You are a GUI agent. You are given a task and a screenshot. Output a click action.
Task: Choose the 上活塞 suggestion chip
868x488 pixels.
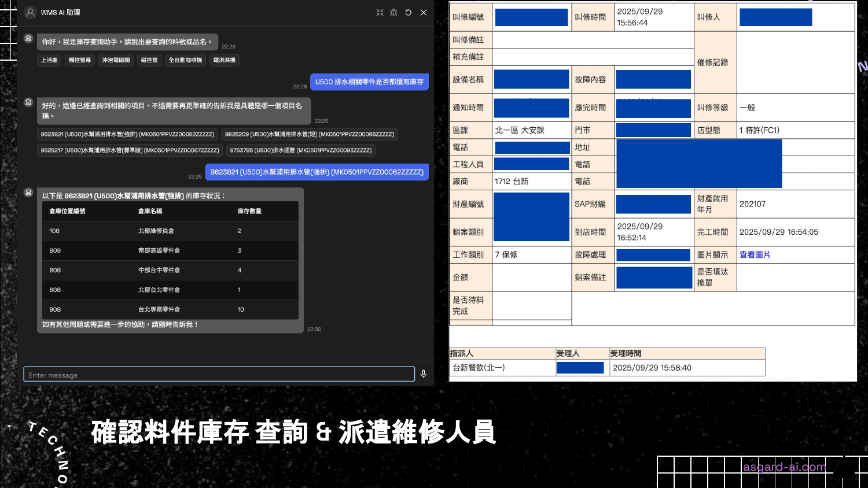click(x=49, y=60)
